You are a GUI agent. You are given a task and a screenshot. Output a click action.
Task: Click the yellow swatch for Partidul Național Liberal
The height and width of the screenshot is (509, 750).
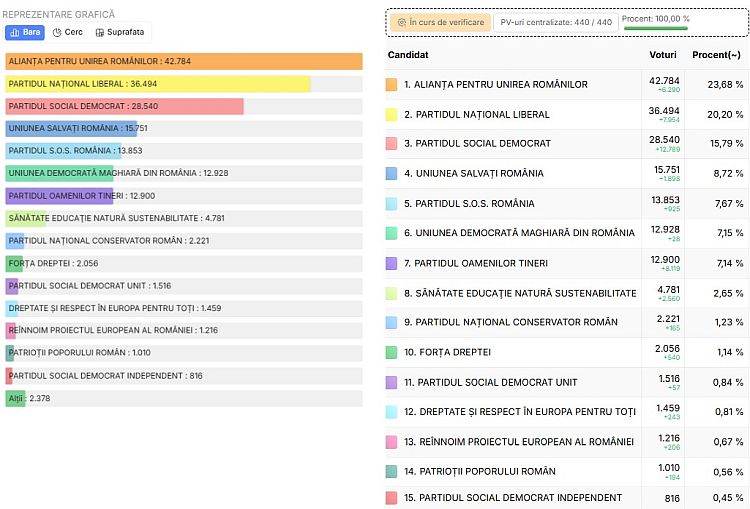[x=391, y=114]
